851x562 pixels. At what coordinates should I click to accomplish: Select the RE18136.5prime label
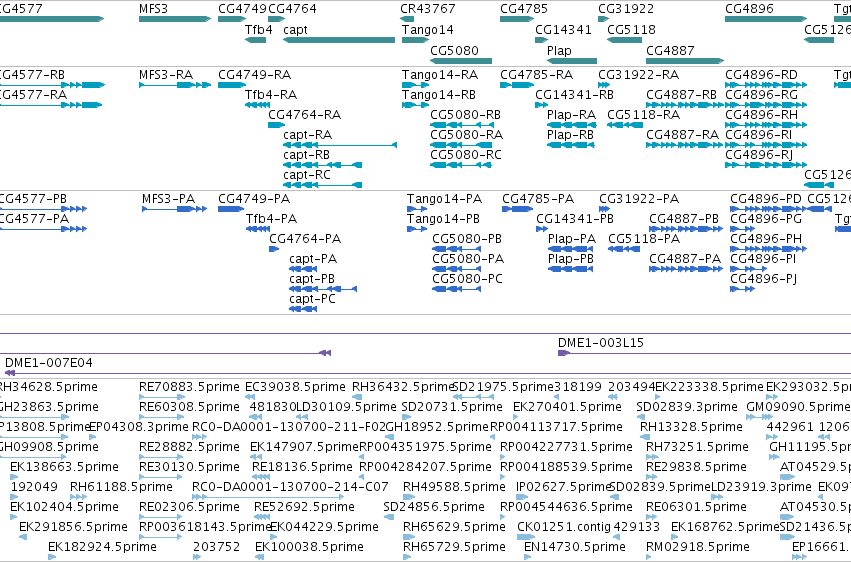302,467
